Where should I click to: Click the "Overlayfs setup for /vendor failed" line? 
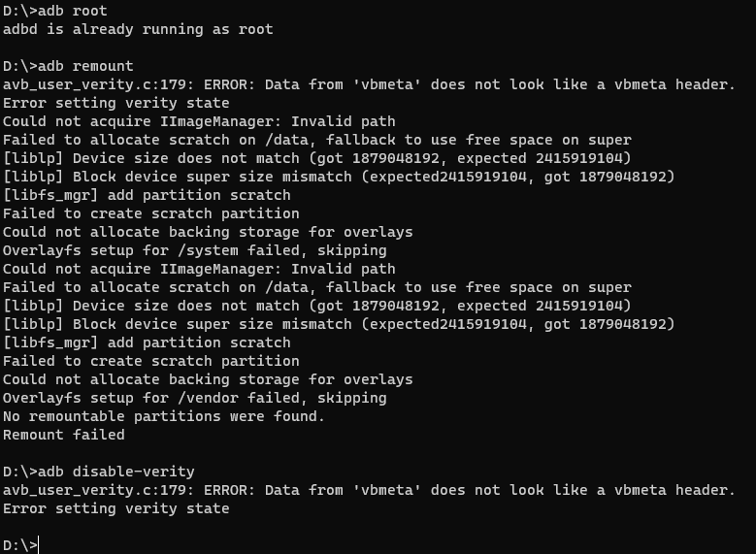tap(194, 398)
